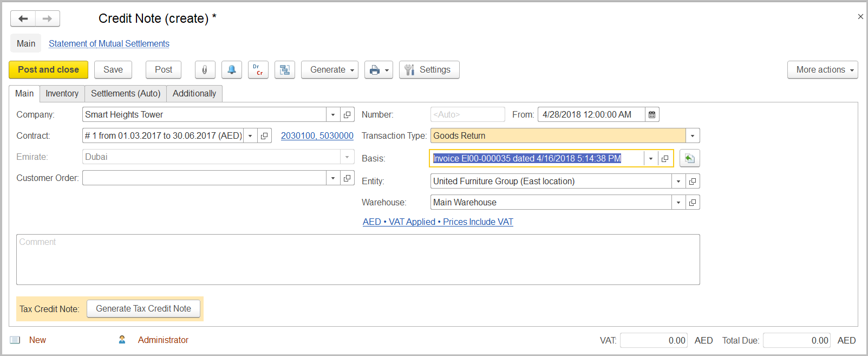Open Customer Order record with the open icon
868x356 pixels.
coord(347,178)
